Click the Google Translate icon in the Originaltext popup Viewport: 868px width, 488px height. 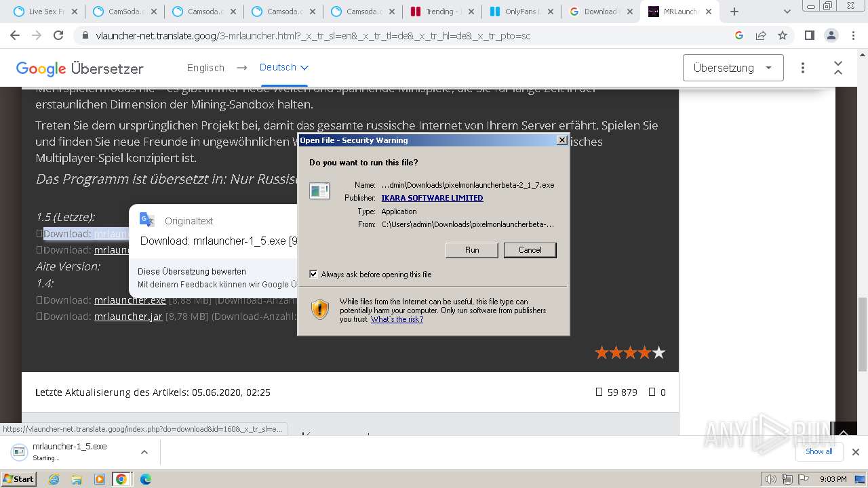146,220
